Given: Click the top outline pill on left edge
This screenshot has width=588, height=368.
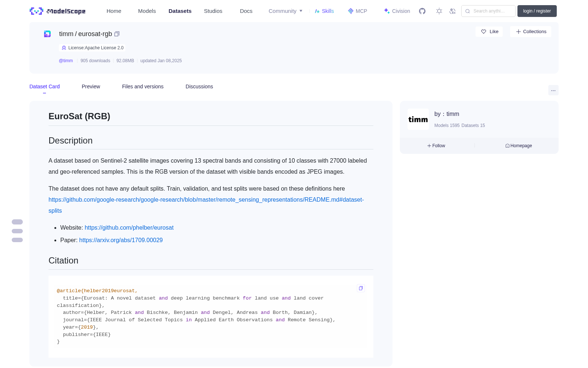Looking at the screenshot, I should 17,222.
